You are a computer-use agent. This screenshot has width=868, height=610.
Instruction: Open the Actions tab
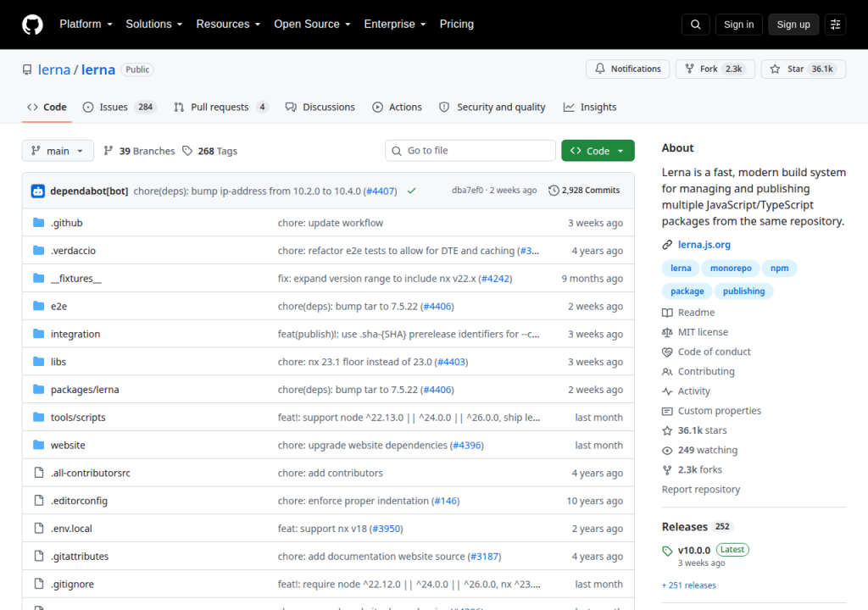397,108
